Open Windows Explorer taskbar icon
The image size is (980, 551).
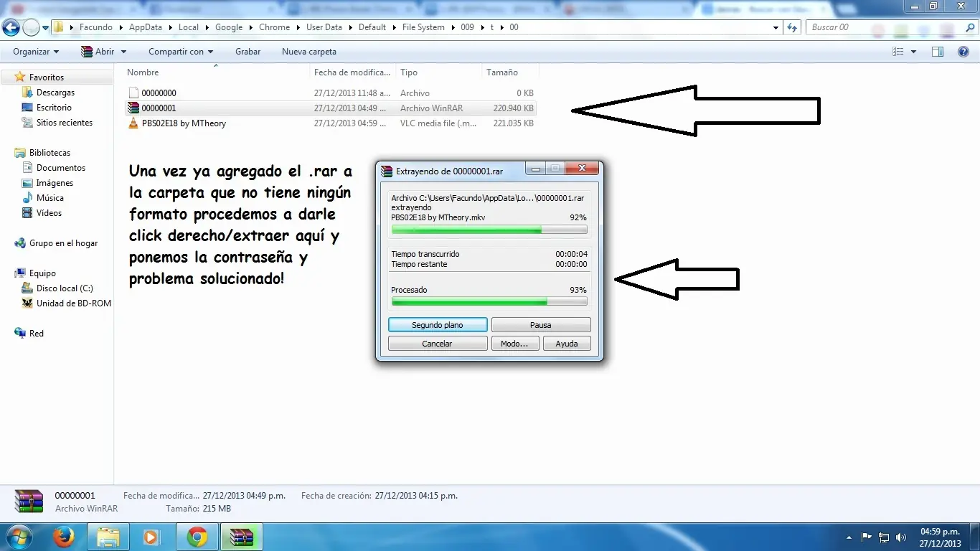pyautogui.click(x=108, y=537)
